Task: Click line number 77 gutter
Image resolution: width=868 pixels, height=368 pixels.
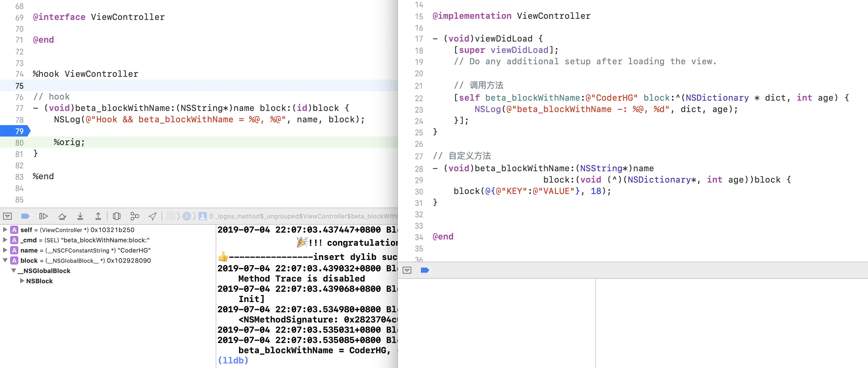Action: 19,108
